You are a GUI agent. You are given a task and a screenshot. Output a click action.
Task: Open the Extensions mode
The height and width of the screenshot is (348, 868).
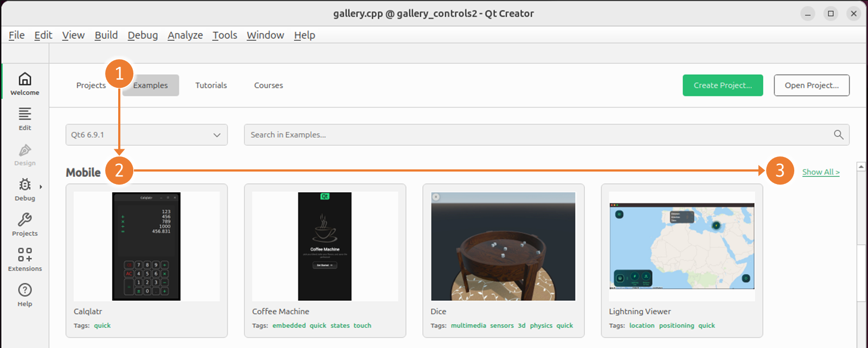click(x=25, y=260)
